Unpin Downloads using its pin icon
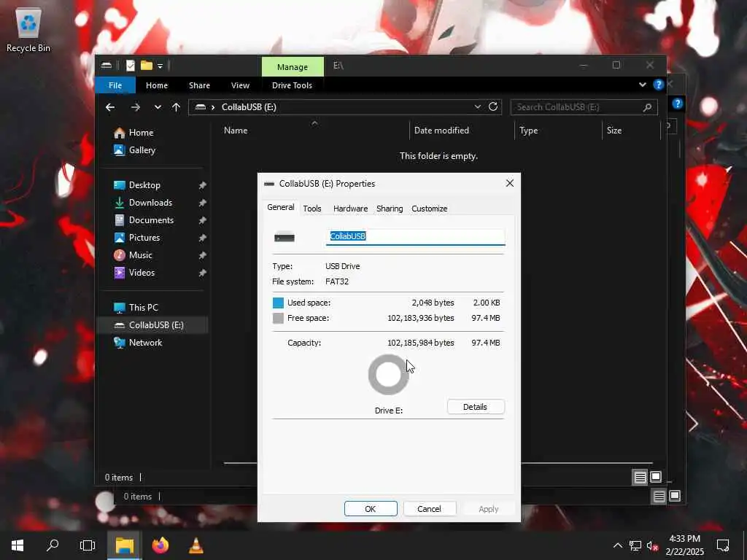Screen dimensions: 747x560 pos(203,203)
